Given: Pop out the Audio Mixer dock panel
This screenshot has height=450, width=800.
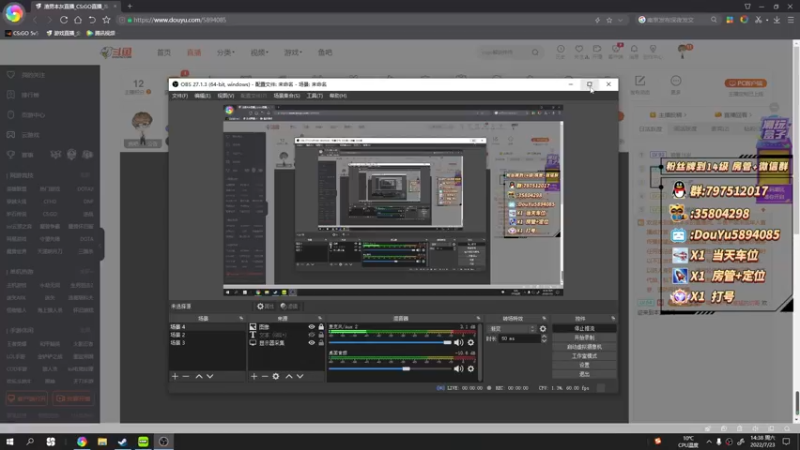Looking at the screenshot, I should click(x=478, y=318).
